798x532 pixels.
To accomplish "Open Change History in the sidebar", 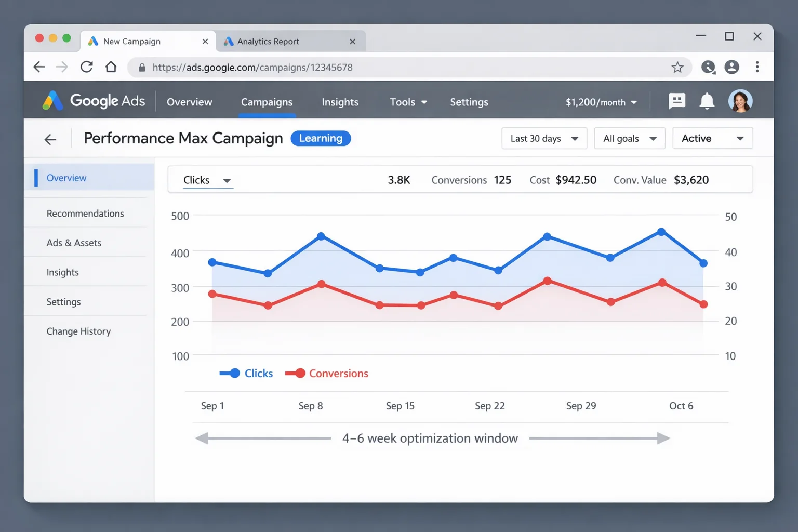I will pyautogui.click(x=78, y=331).
